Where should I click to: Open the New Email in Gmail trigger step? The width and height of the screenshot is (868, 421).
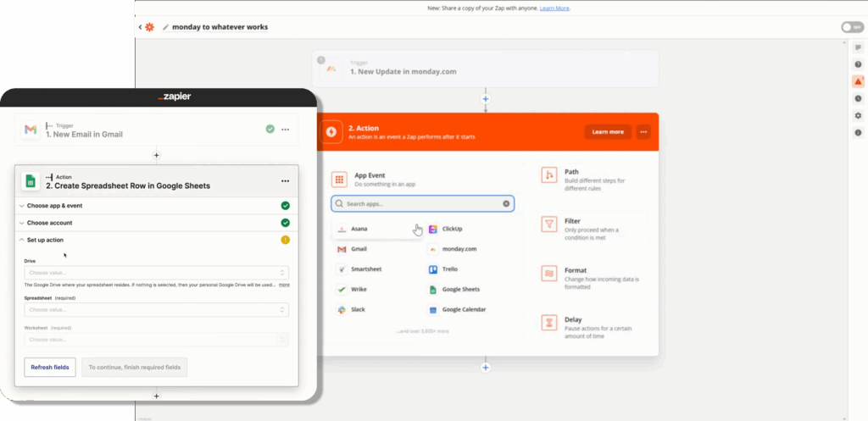pyautogui.click(x=157, y=130)
